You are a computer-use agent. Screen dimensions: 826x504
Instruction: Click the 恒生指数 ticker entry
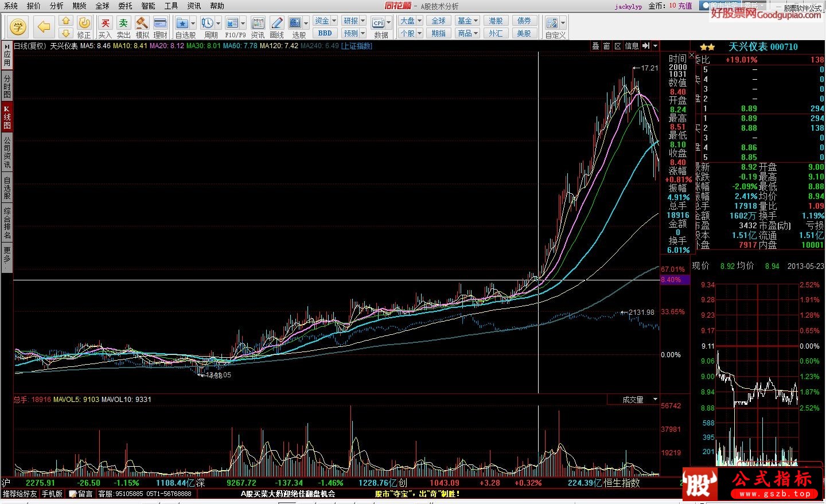coord(621,483)
